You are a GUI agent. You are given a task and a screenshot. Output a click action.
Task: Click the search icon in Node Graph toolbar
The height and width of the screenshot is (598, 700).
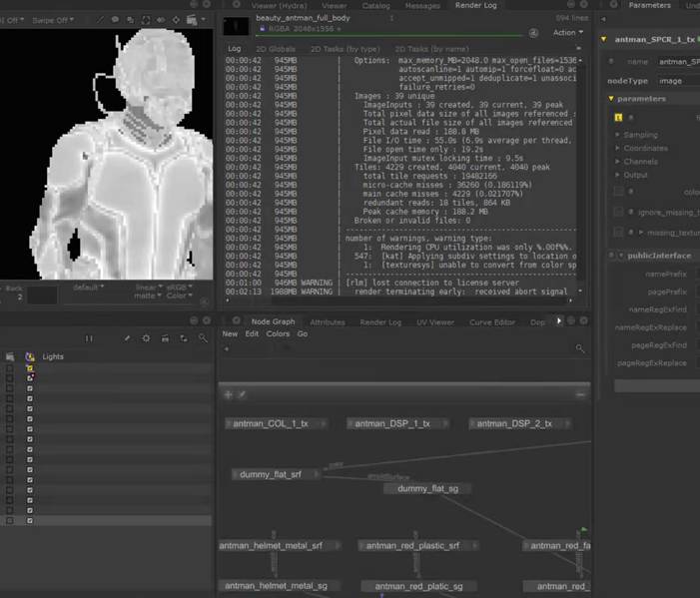580,348
